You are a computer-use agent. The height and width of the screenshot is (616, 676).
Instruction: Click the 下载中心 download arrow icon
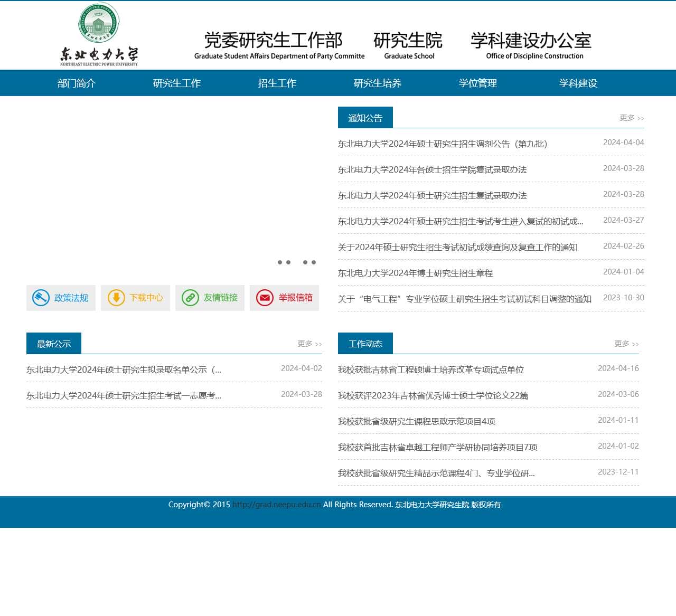click(116, 298)
